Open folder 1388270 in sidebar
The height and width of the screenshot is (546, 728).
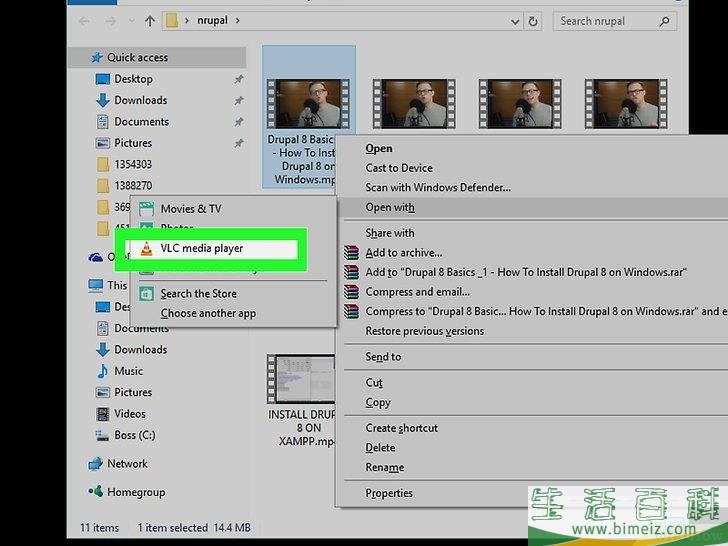(133, 186)
